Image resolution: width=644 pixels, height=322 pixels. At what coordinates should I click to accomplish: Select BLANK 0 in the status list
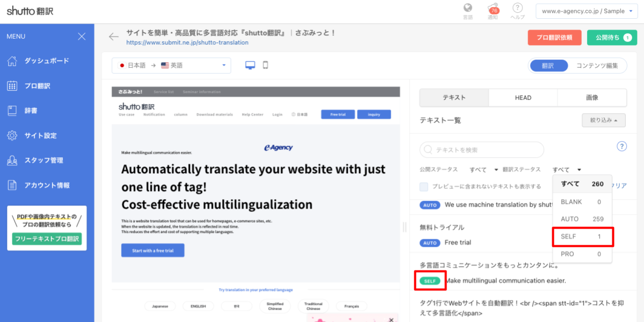582,202
